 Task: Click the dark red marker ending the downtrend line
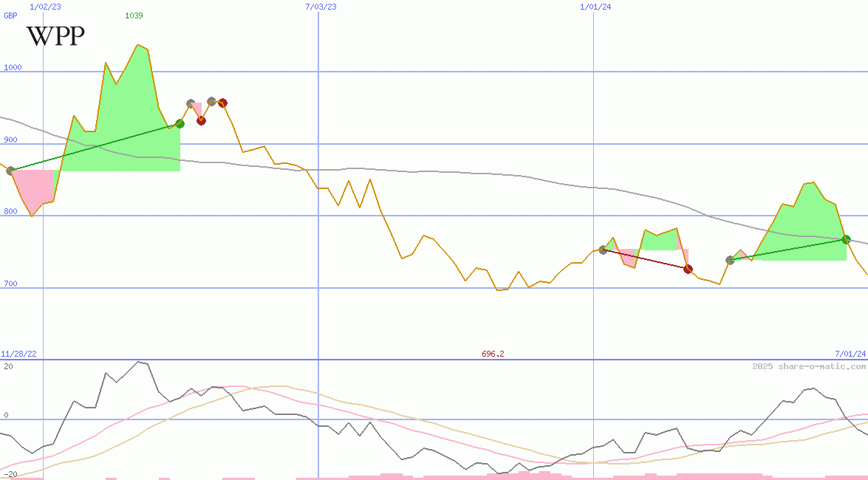click(x=687, y=269)
